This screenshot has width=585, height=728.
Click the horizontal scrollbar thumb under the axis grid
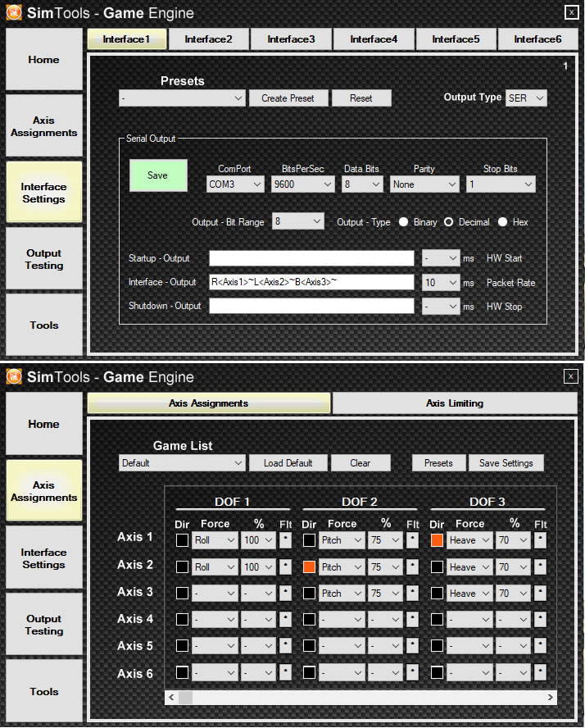pyautogui.click(x=185, y=697)
